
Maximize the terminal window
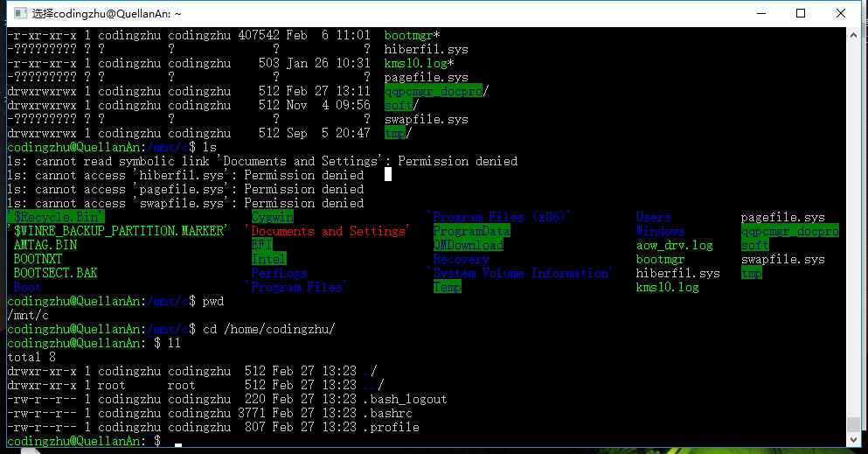(x=801, y=13)
